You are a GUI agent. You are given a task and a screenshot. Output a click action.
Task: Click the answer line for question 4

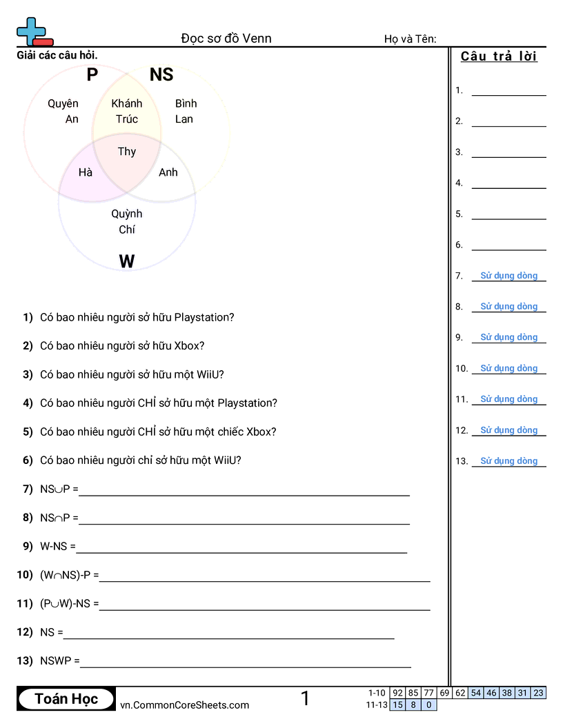508,183
